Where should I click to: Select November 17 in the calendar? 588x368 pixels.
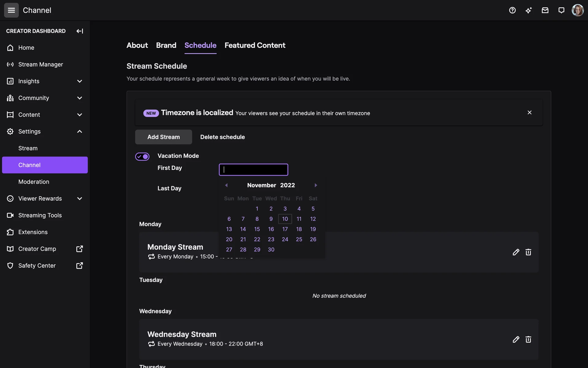285,229
